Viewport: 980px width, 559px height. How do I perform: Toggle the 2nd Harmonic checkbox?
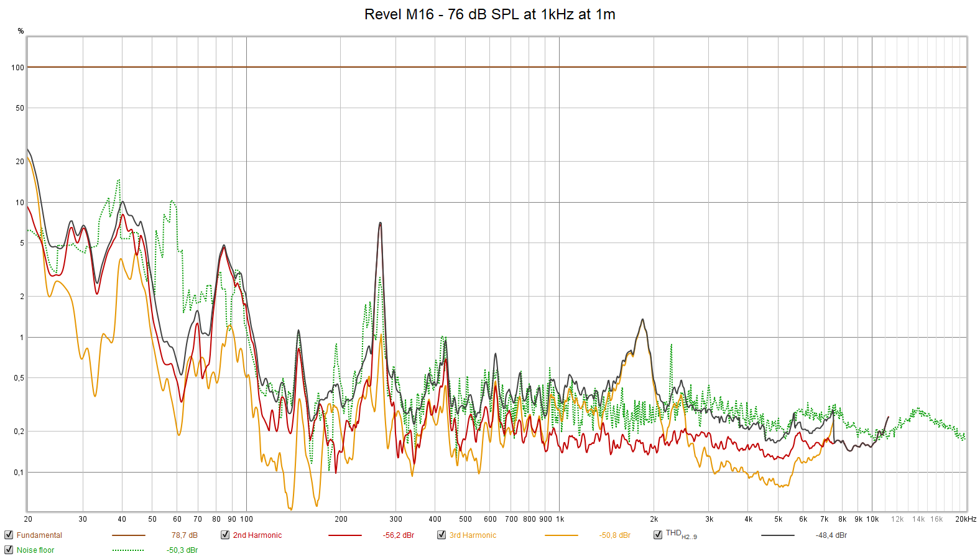coord(225,535)
